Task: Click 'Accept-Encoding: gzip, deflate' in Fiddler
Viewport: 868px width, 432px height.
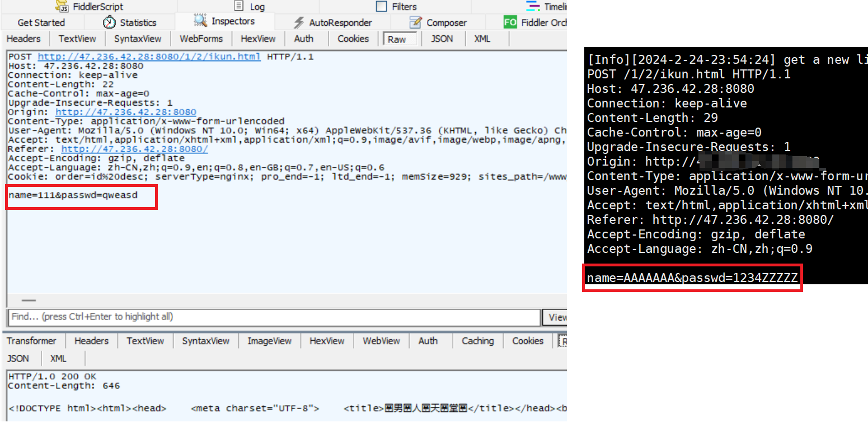Action: [96, 158]
